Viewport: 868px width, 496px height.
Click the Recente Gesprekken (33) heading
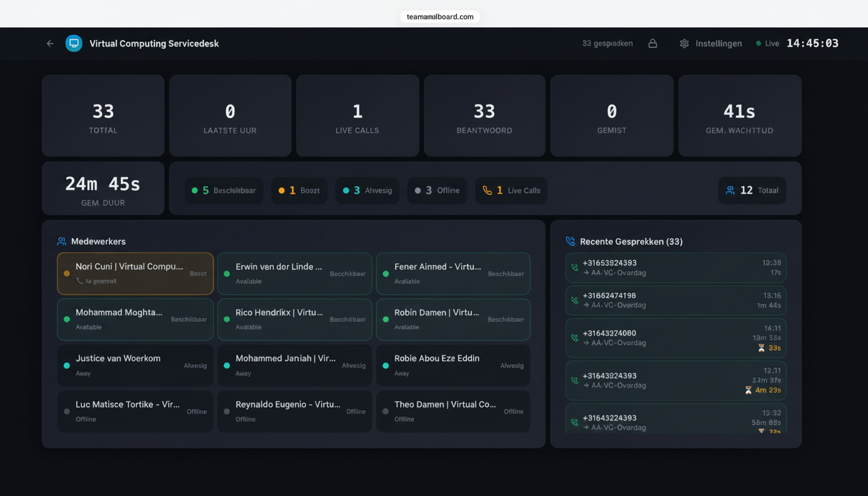pos(631,242)
